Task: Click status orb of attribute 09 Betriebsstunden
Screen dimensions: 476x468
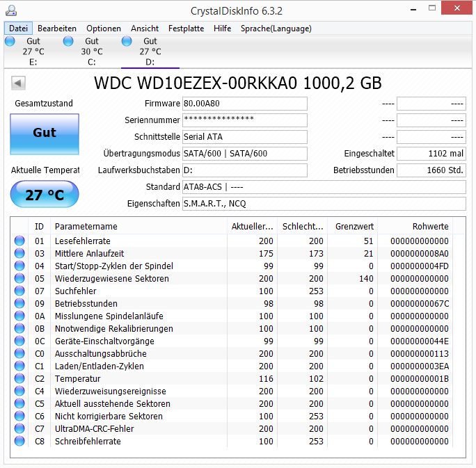Action: pos(19,303)
